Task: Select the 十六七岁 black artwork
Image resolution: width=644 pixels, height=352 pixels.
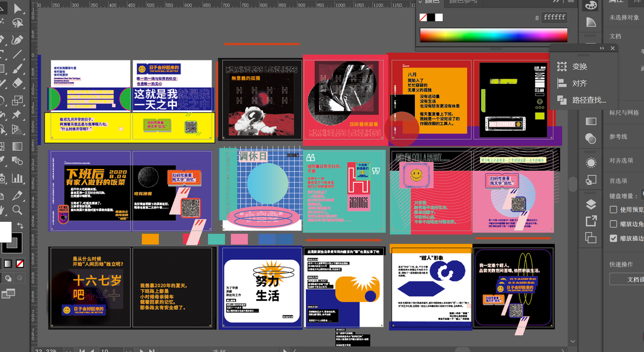Action: pyautogui.click(x=90, y=287)
